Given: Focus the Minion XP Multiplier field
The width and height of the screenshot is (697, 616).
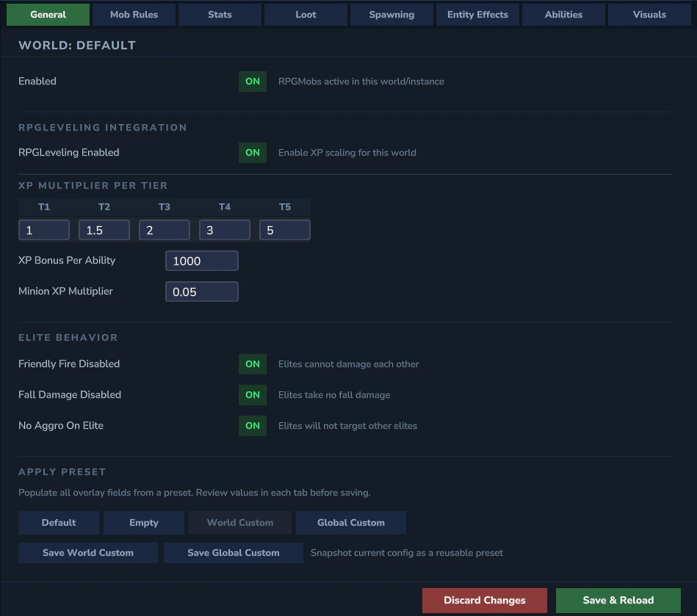Looking at the screenshot, I should click(202, 291).
